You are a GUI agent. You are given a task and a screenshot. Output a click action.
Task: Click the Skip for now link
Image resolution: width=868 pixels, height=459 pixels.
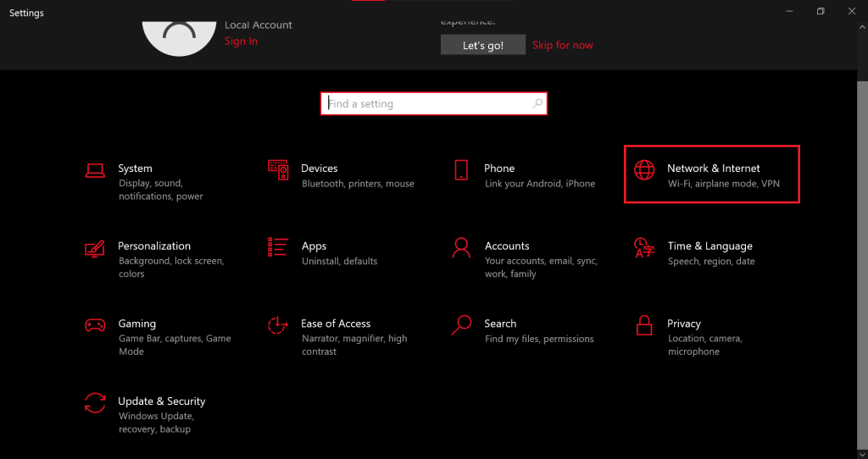pos(563,46)
